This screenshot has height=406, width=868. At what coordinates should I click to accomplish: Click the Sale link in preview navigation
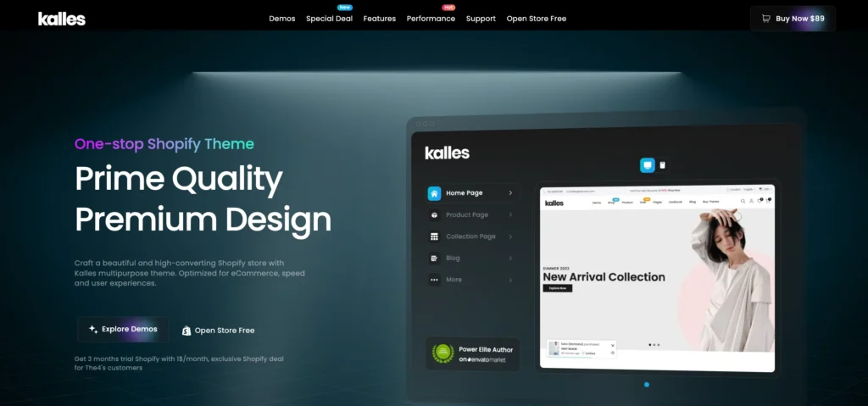643,203
